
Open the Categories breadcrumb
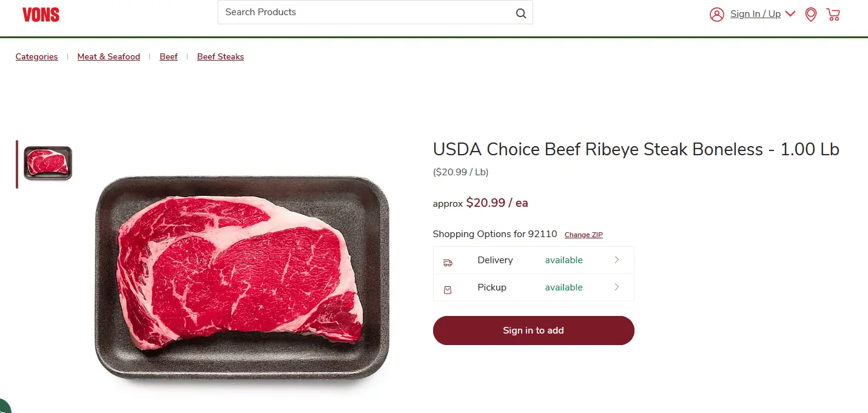36,56
